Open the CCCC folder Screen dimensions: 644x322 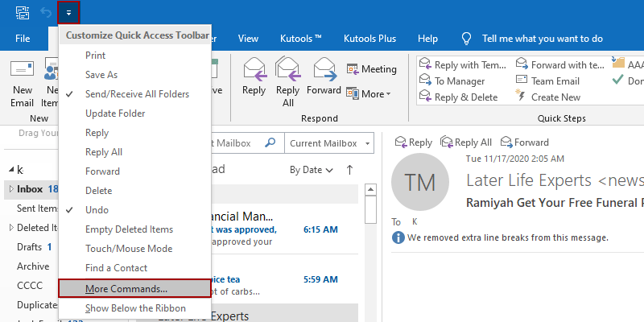click(31, 286)
